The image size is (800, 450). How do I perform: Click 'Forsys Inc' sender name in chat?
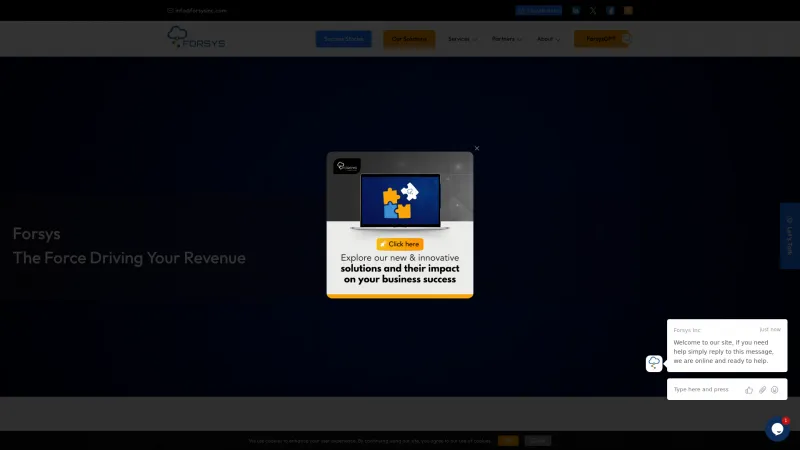point(687,330)
